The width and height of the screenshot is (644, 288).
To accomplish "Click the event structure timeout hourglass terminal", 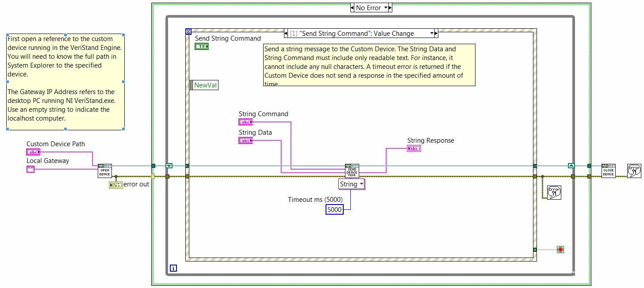I will click(188, 32).
